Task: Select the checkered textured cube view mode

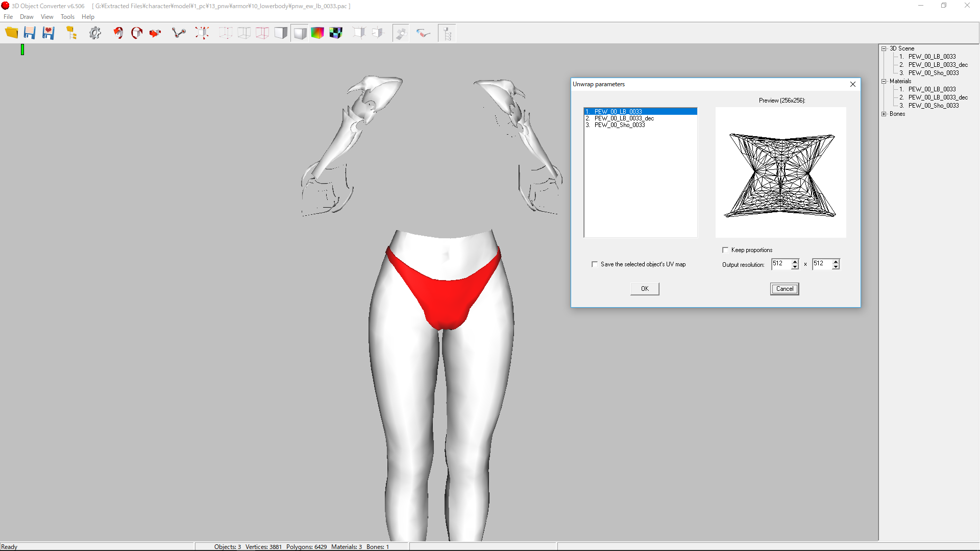Action: coord(336,33)
